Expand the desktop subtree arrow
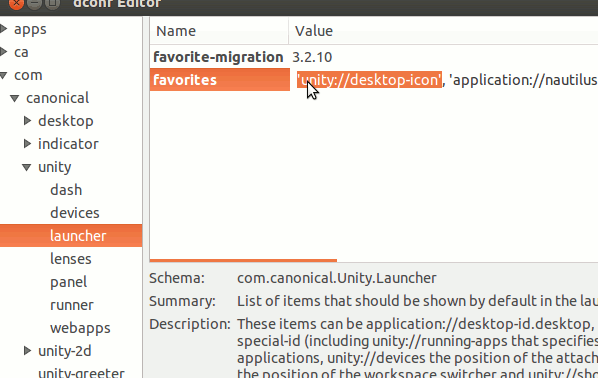This screenshot has height=378, width=598. 27,121
